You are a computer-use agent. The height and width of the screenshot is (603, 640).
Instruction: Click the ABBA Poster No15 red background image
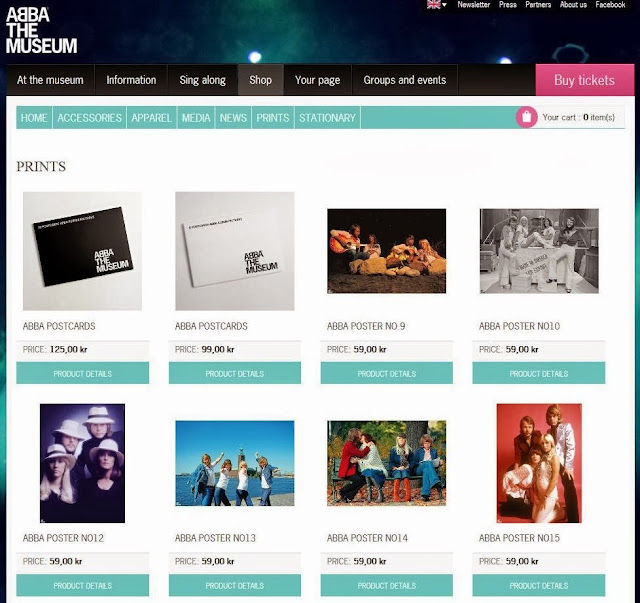[539, 463]
